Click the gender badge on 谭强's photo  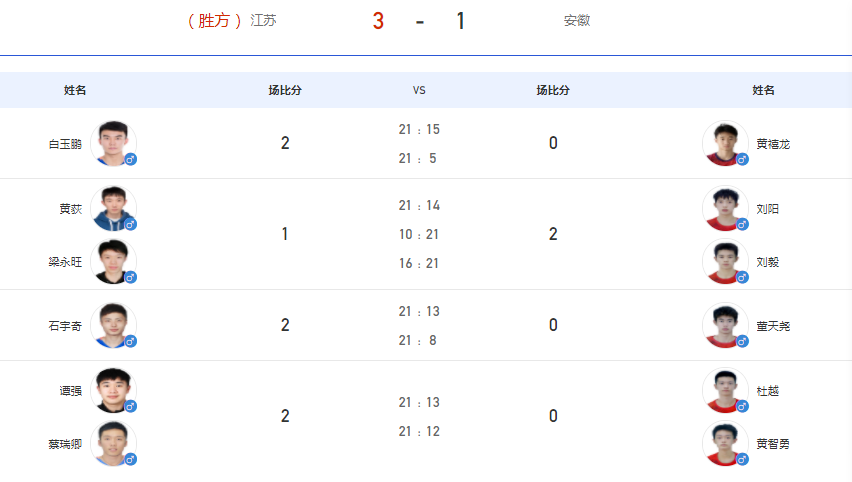click(x=130, y=406)
